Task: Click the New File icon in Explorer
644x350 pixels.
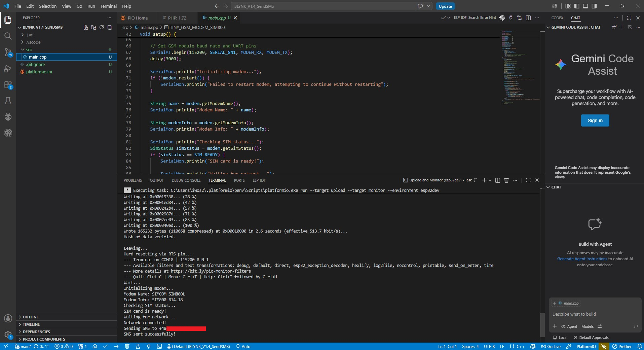Action: (86, 27)
